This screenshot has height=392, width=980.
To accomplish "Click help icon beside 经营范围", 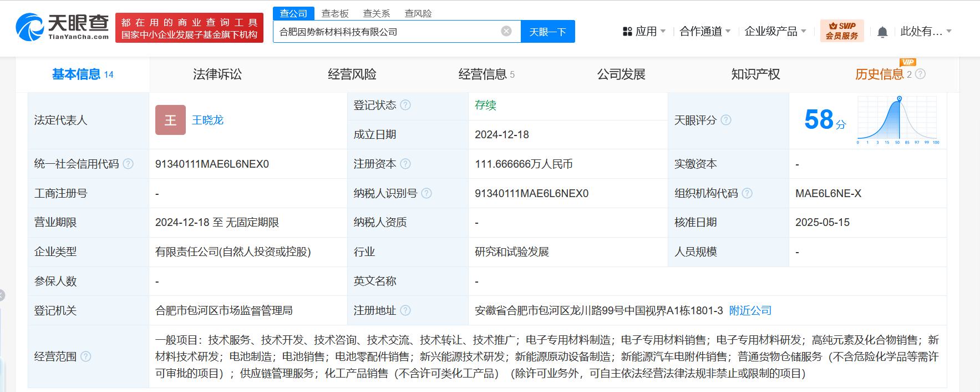I will pyautogui.click(x=86, y=356).
